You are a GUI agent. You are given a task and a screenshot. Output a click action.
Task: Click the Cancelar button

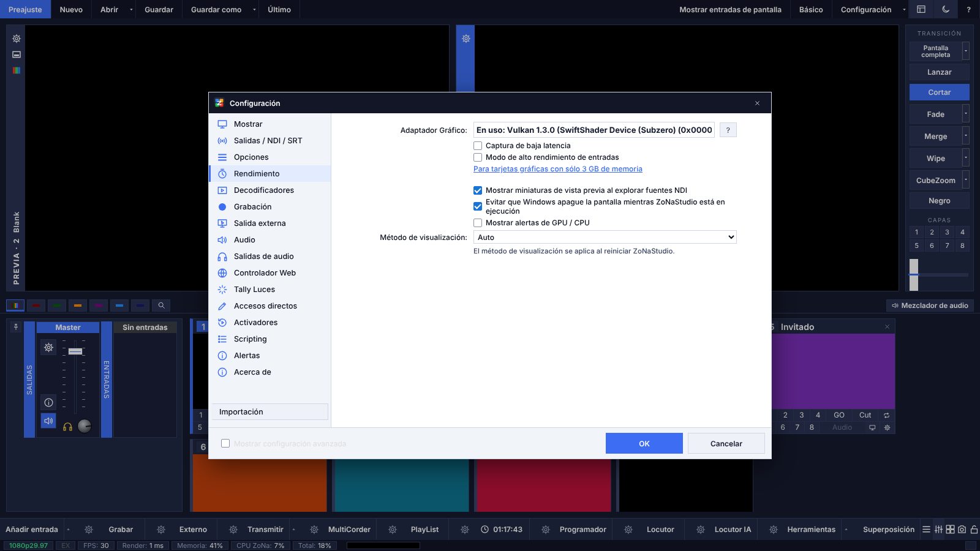(x=726, y=443)
